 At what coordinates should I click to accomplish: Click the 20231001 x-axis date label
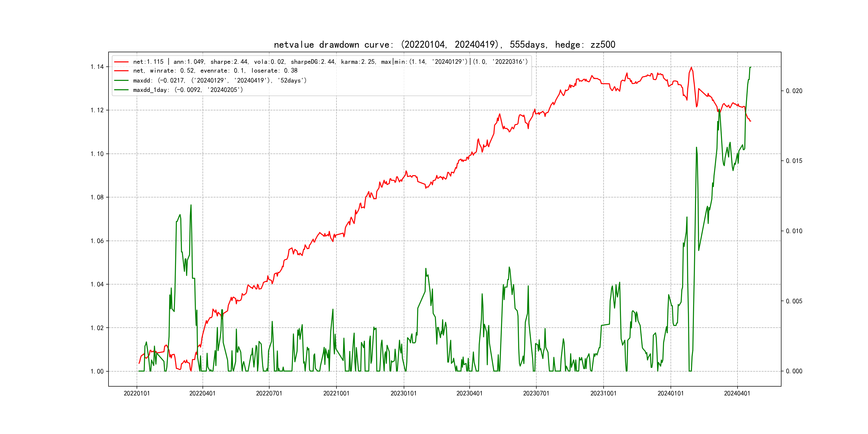(x=603, y=393)
